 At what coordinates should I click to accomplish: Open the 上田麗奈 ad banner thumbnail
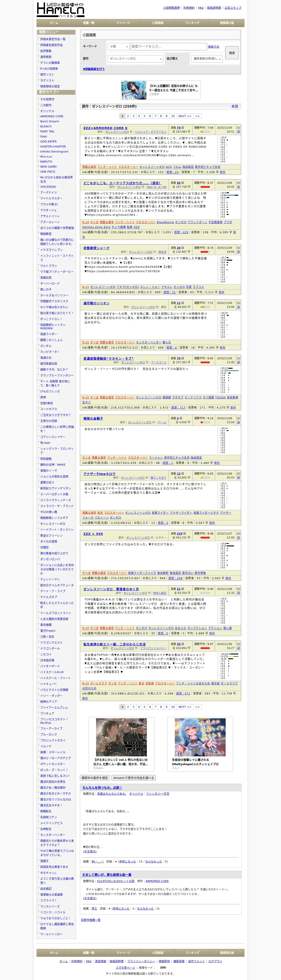(x=134, y=90)
